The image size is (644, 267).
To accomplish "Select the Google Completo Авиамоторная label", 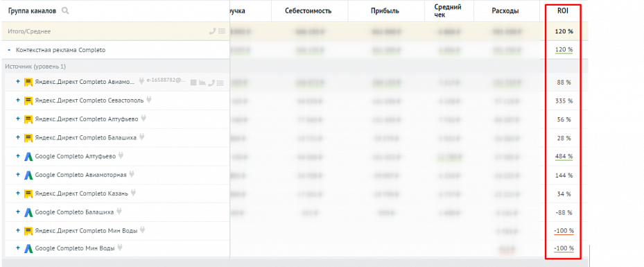I will pos(81,175).
